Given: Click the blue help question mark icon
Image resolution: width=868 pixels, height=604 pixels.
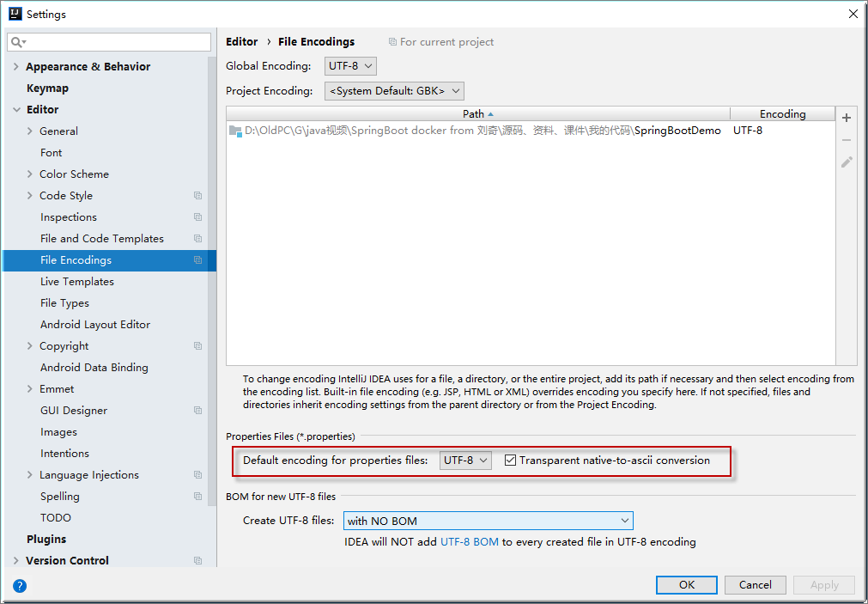Looking at the screenshot, I should pyautogui.click(x=20, y=586).
